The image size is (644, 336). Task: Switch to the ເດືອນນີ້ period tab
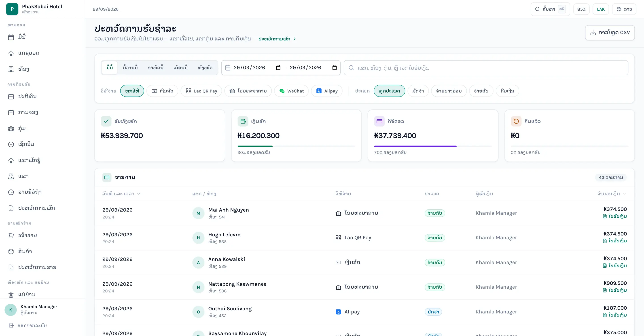[180, 68]
